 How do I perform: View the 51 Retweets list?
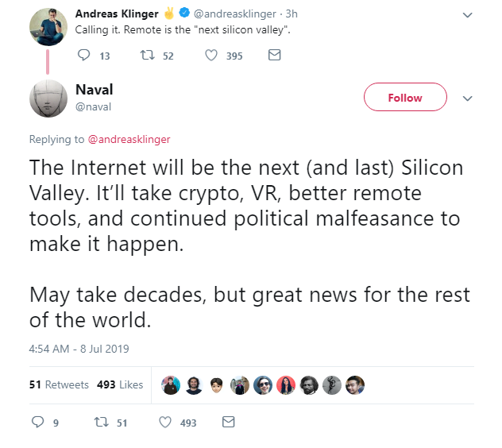coord(59,384)
